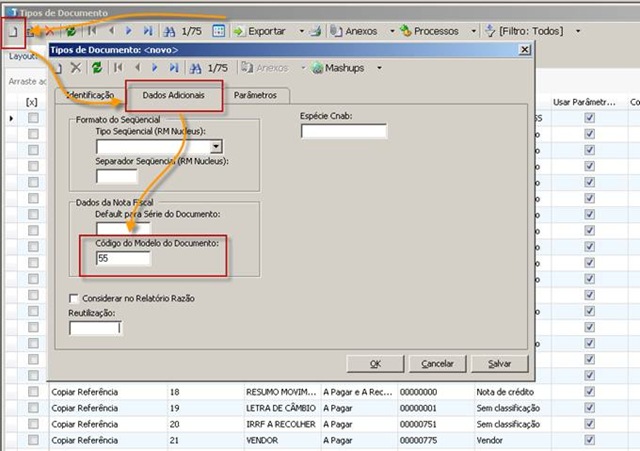
Task: Click Anexos in the main window toolbar
Action: click(354, 31)
